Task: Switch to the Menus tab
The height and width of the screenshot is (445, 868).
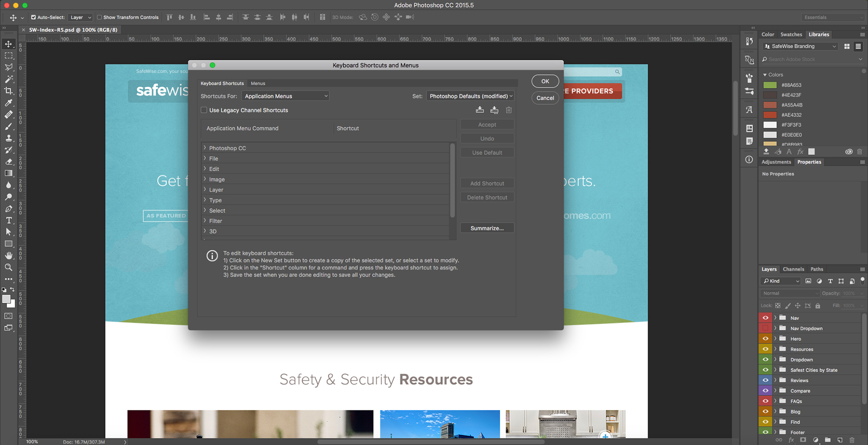Action: [x=258, y=83]
